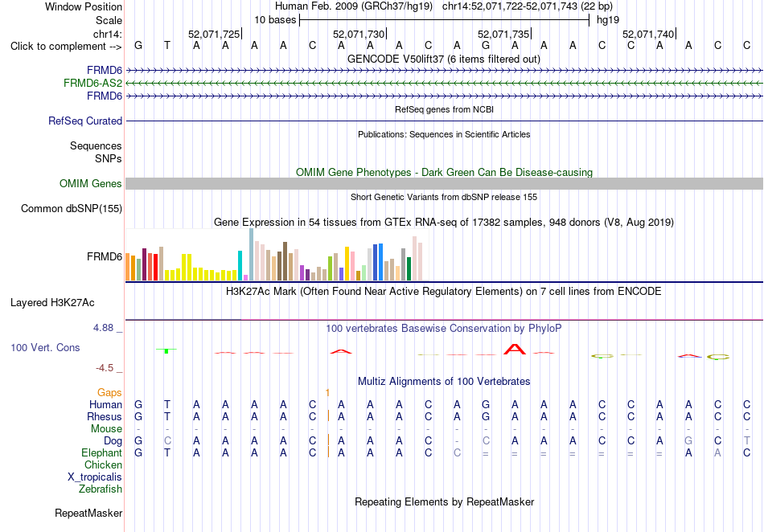This screenshot has width=764, height=532.
Task: Open 'Publications: Sequences in Scientific Articles' title
Action: 444,134
